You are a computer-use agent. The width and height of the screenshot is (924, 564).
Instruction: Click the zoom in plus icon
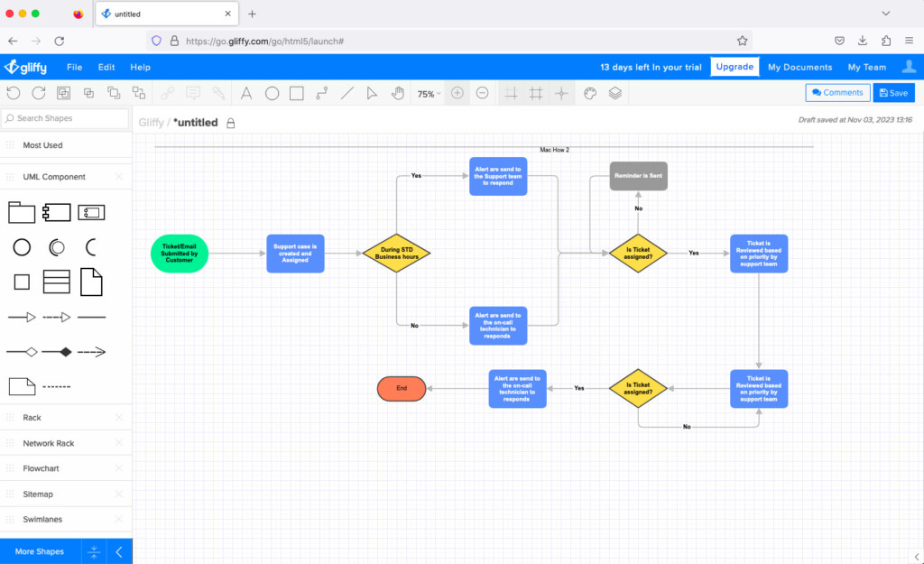(x=457, y=93)
